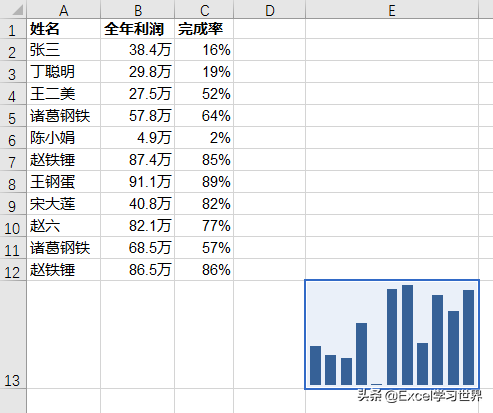The image size is (493, 413).
Task: Select the cell containing 张三
Action: 64,50
